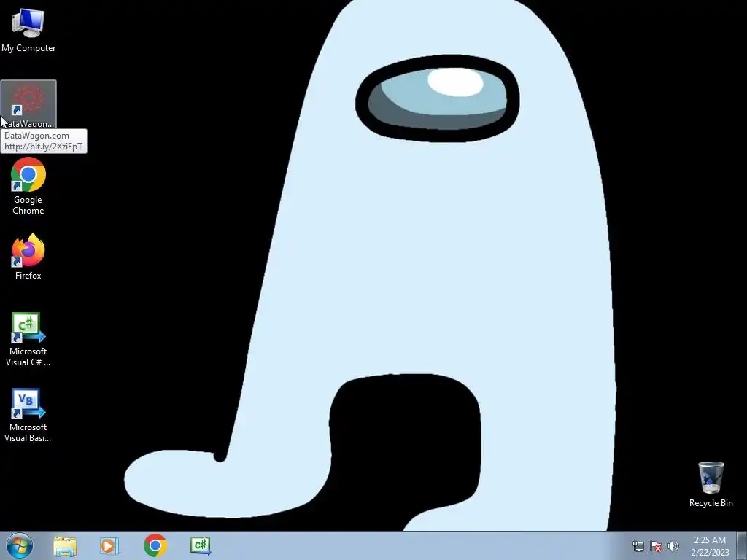The width and height of the screenshot is (747, 560).
Task: Open Windows Explorer from the taskbar
Action: pos(65,546)
